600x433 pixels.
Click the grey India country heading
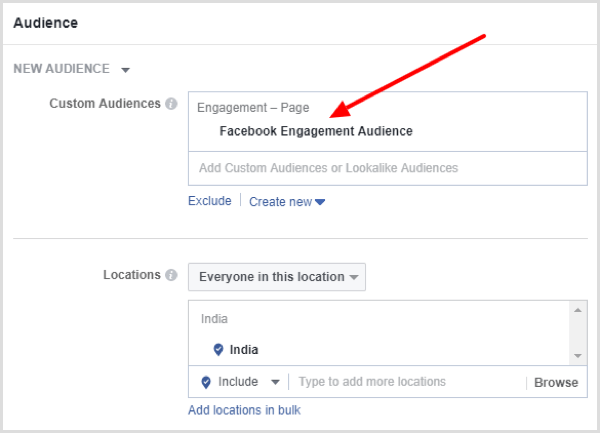[214, 319]
